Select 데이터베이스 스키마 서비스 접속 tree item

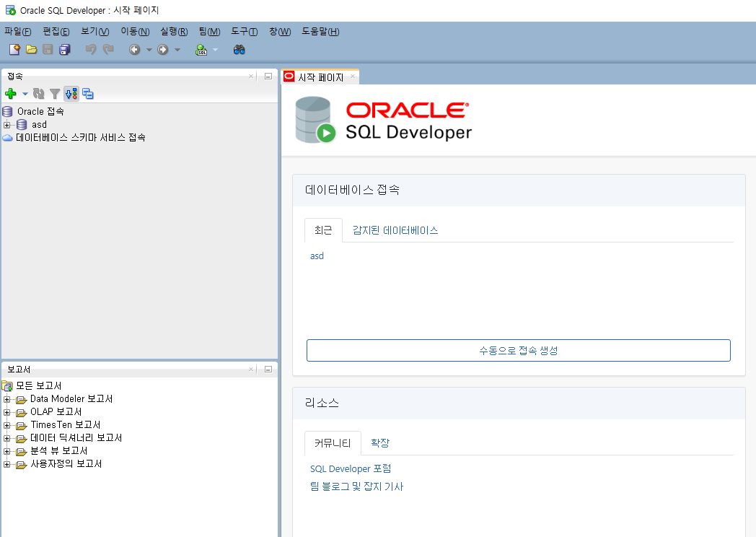[x=81, y=138]
